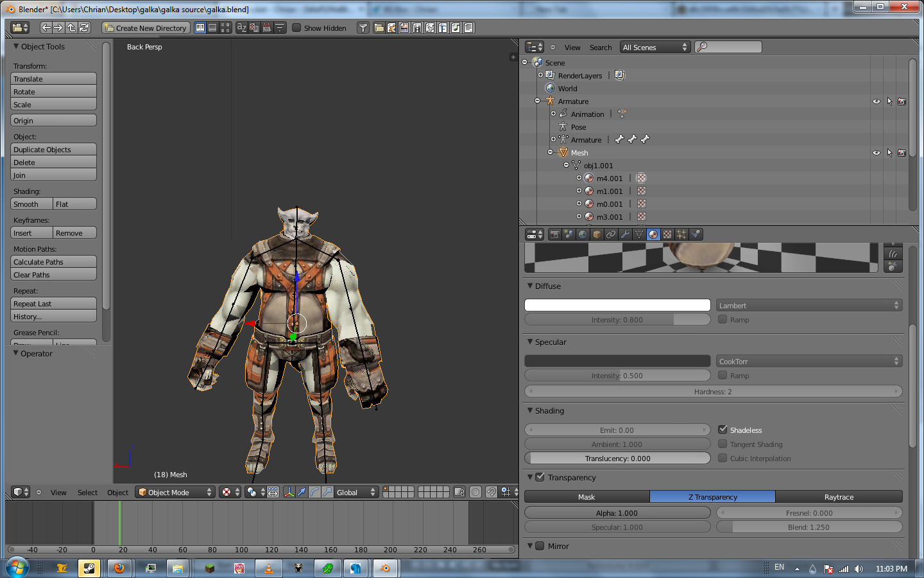
Task: Switch transparency to Raytrace mode
Action: [839, 496]
